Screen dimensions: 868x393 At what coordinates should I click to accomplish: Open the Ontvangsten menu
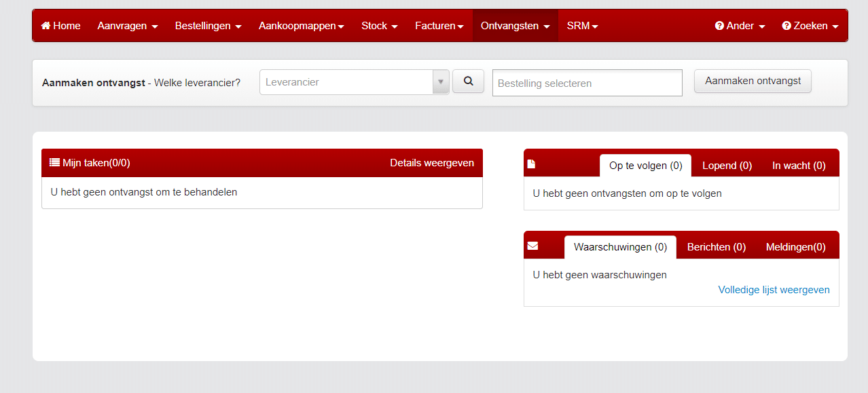tap(516, 26)
